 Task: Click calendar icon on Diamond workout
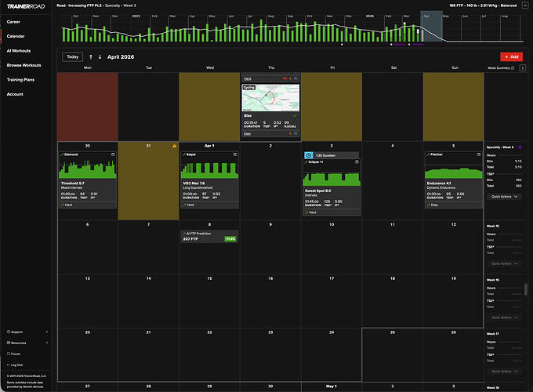click(113, 154)
